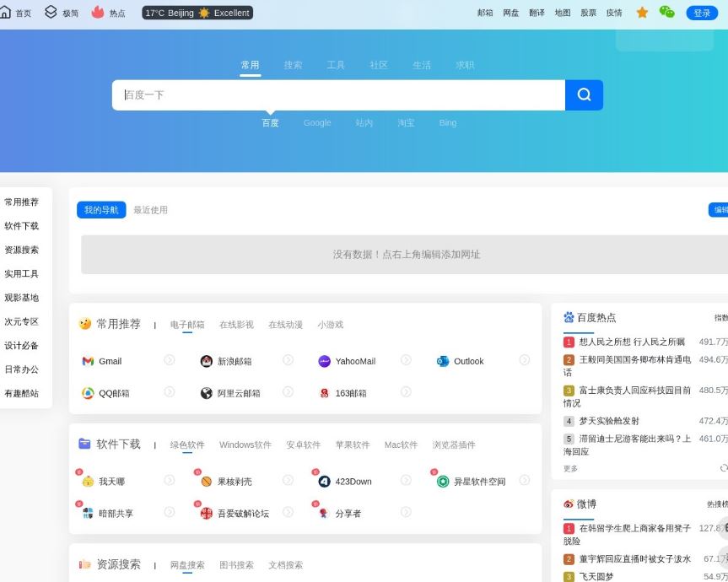Screen dimensions: 728x582
Task: Click the 登录 login button
Action: (x=702, y=13)
